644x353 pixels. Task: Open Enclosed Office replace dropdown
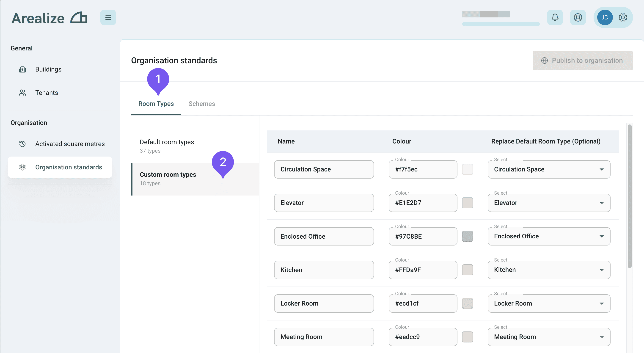click(549, 236)
